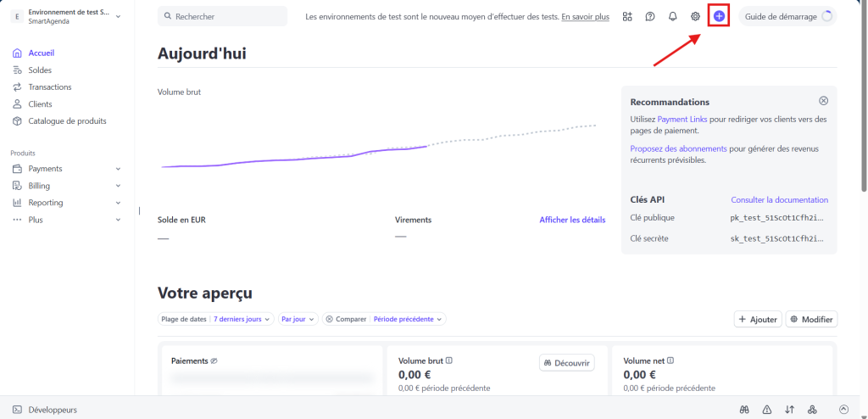This screenshot has width=868, height=419.
Task: Click the Virements label
Action: (x=414, y=220)
